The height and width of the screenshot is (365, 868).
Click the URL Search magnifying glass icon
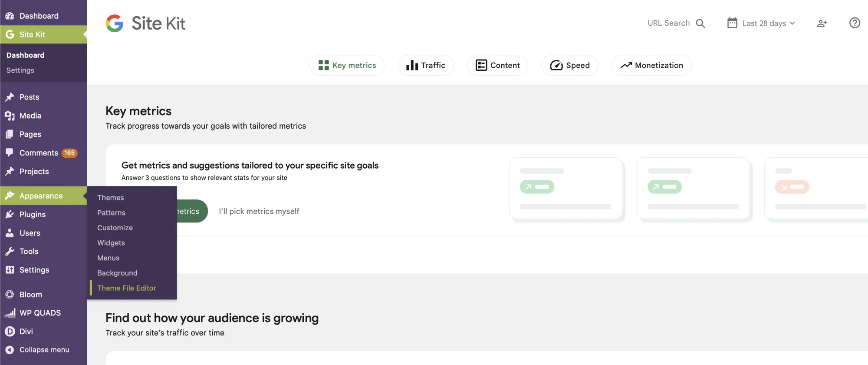tap(700, 23)
